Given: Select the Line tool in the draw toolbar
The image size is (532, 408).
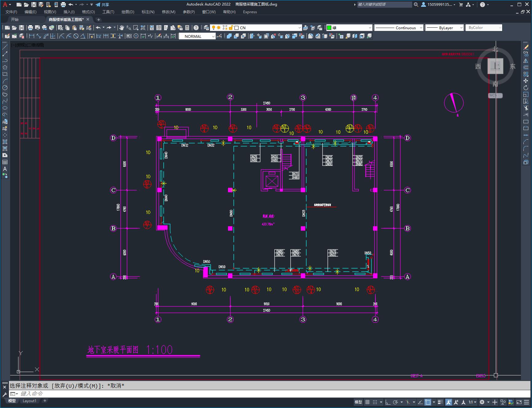Looking at the screenshot, I should coord(5,47).
